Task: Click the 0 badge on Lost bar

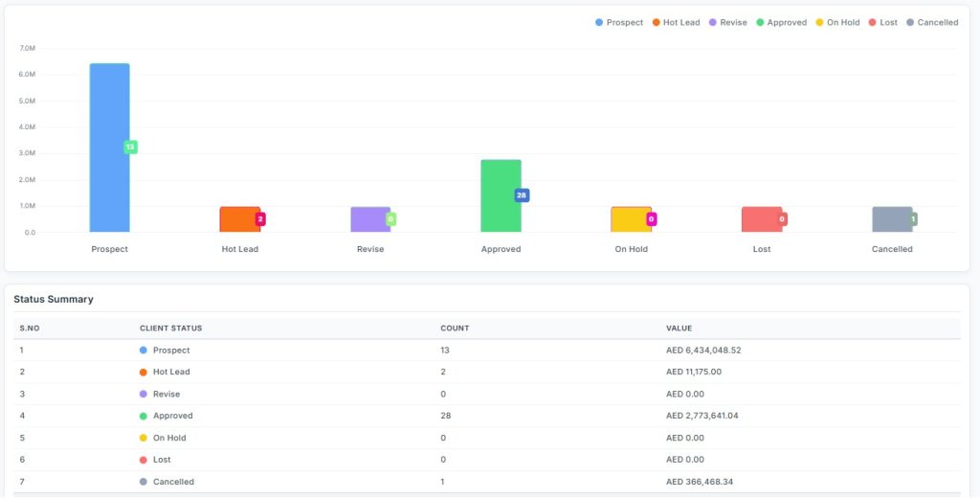Action: (782, 219)
